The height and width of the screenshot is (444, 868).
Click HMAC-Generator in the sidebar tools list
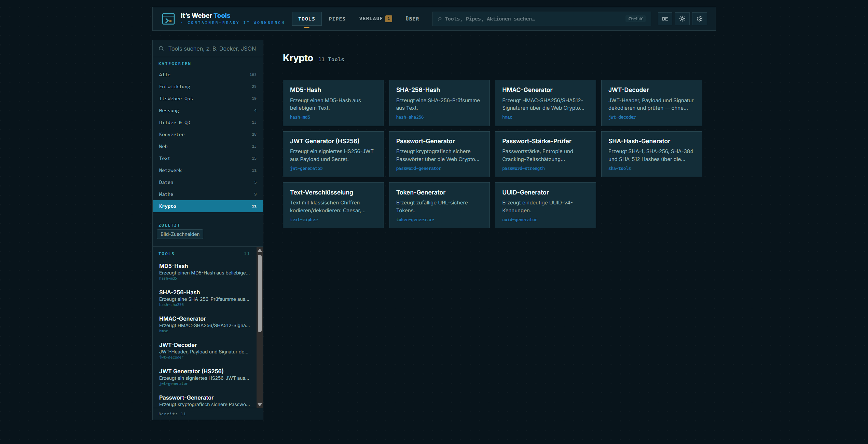(205, 324)
